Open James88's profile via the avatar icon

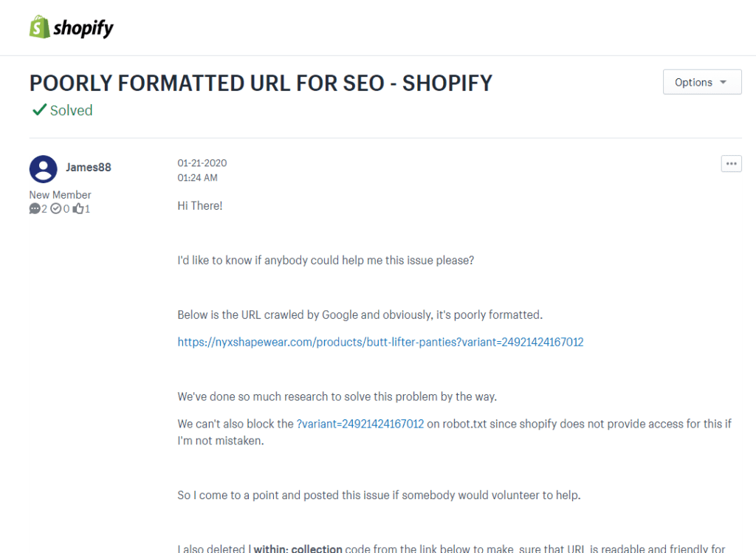[43, 168]
